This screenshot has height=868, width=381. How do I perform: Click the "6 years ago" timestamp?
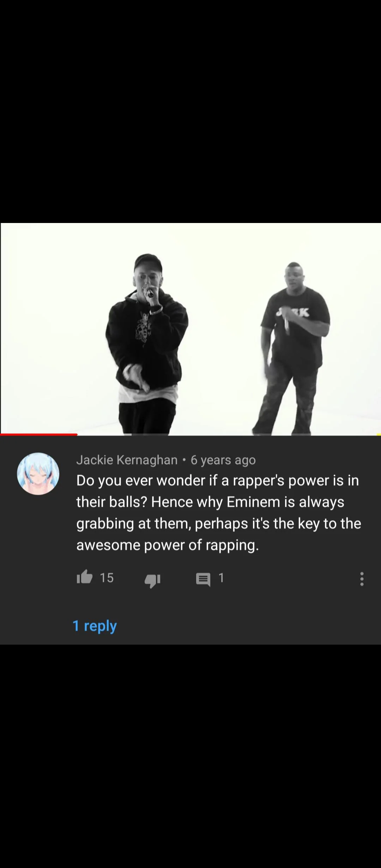[x=223, y=460]
